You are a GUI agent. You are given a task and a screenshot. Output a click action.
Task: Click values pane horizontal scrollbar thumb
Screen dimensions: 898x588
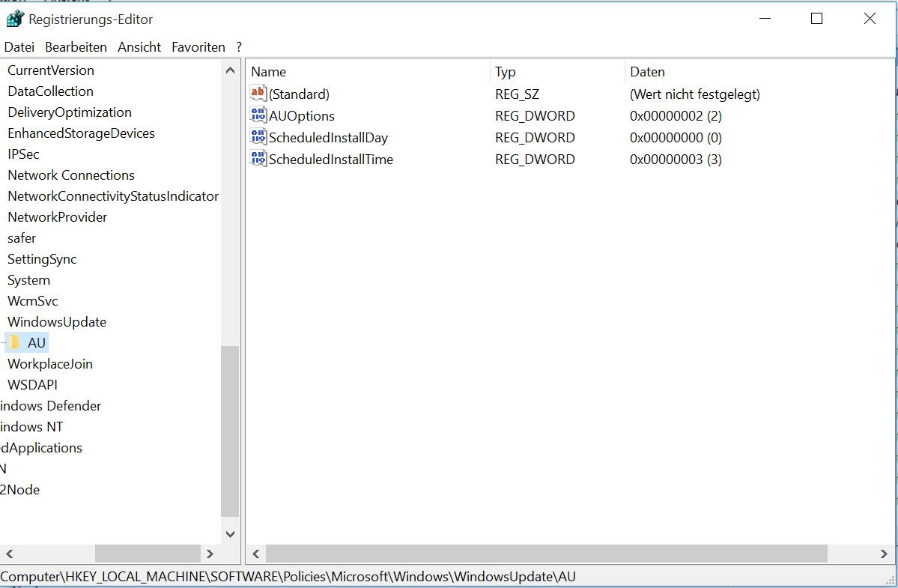[x=546, y=554]
